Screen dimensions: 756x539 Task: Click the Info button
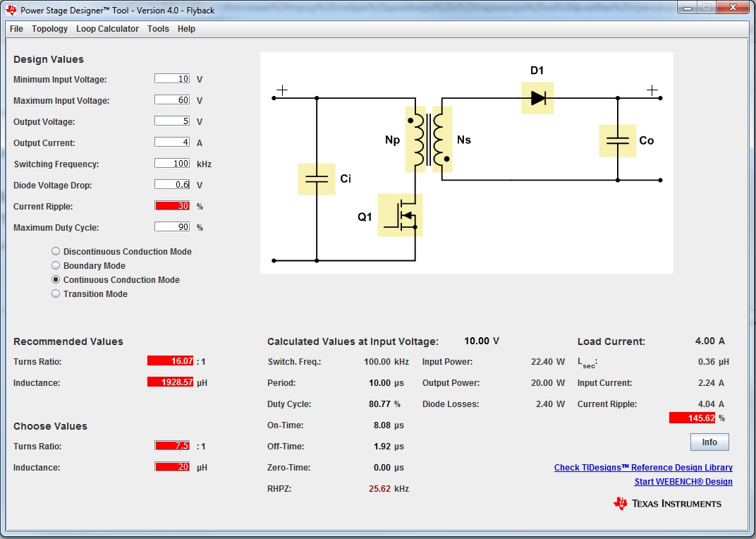[709, 442]
